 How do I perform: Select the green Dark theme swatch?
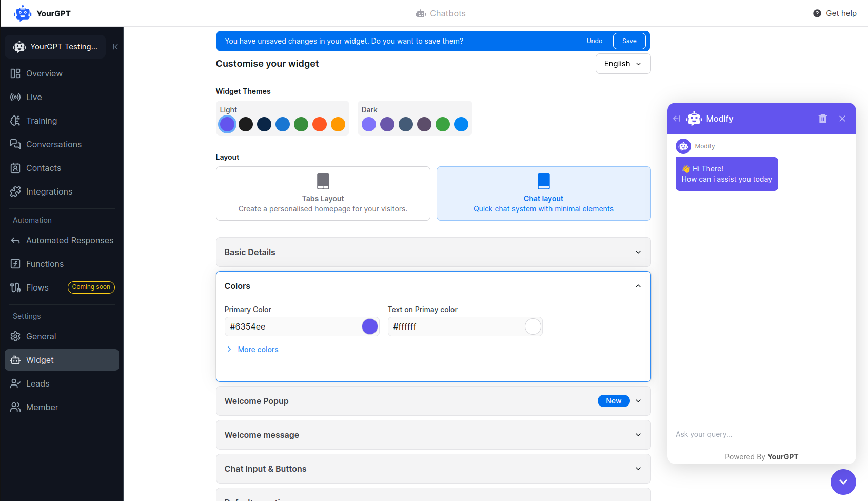pyautogui.click(x=443, y=124)
